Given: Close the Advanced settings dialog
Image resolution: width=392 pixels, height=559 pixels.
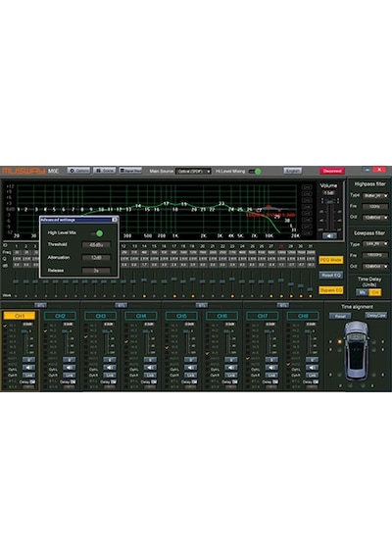Looking at the screenshot, I should click(115, 220).
